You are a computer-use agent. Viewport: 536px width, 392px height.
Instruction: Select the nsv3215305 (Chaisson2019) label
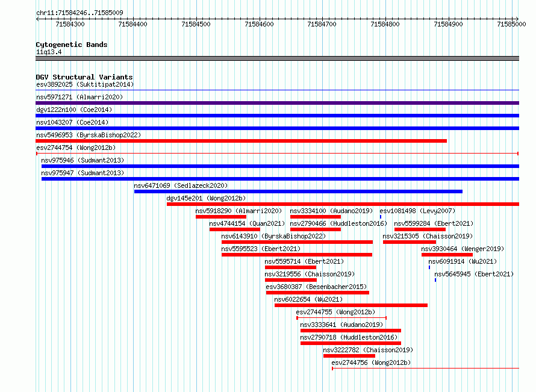[x=428, y=236]
